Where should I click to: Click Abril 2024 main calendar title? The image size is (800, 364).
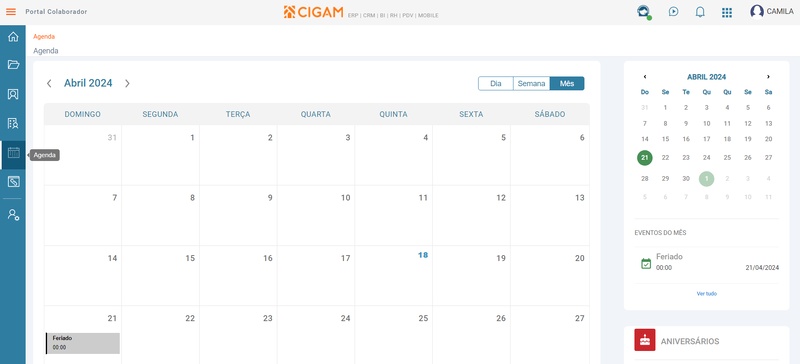click(x=88, y=83)
